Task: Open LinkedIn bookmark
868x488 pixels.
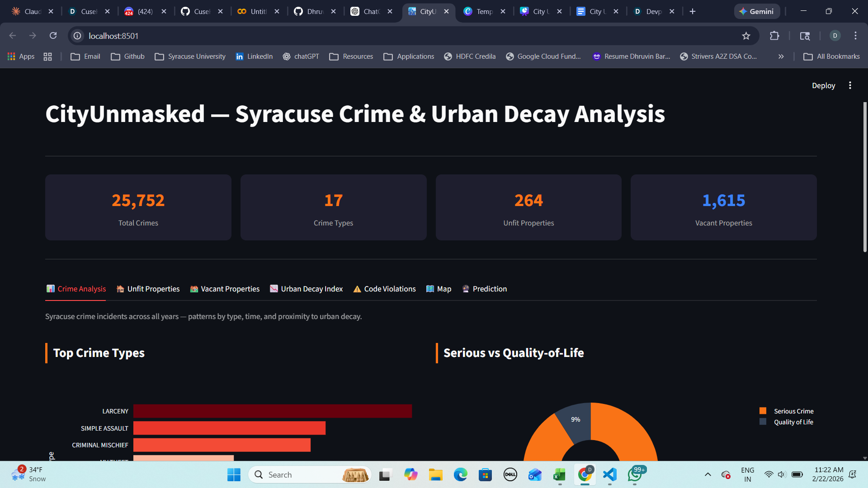Action: tap(254, 56)
